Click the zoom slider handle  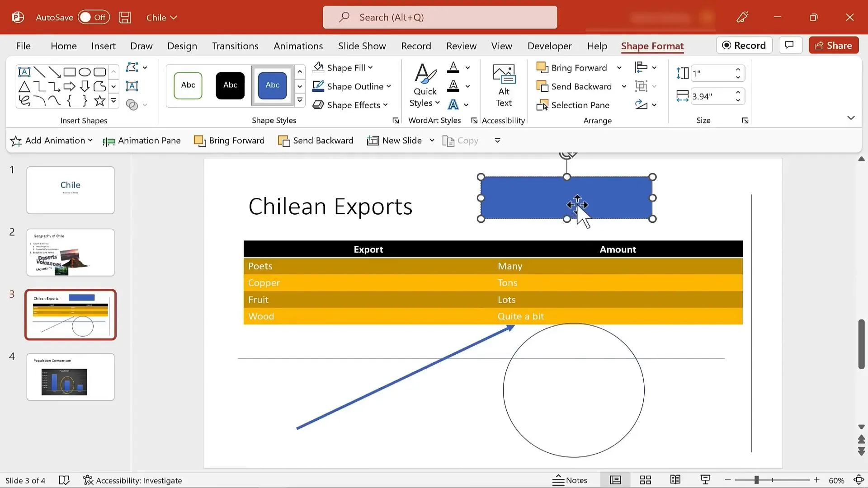[x=756, y=480]
